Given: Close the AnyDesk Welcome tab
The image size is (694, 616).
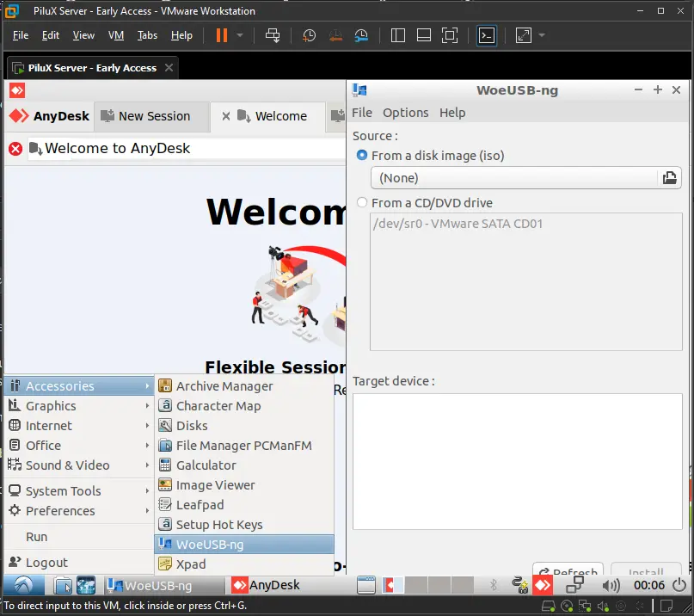Looking at the screenshot, I should (x=225, y=116).
